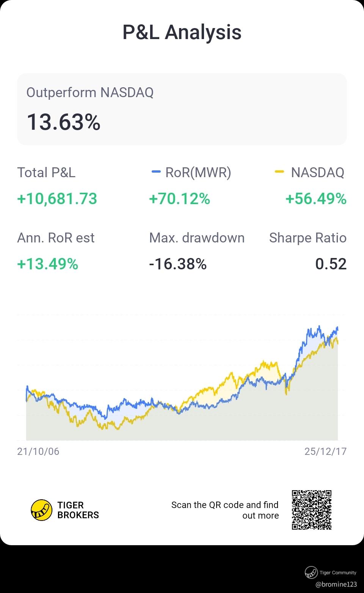Click the blue RoR(MWR) legend marker
The width and height of the screenshot is (364, 593).
(x=156, y=172)
